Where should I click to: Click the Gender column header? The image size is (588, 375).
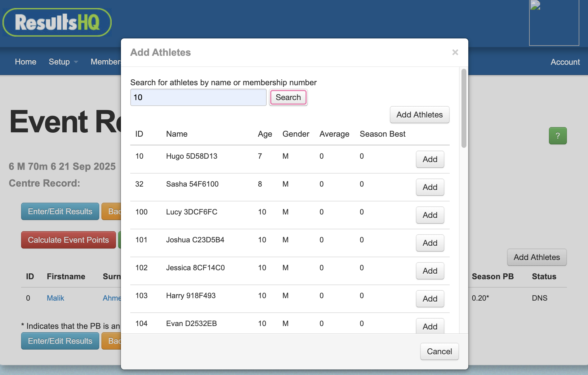[296, 134]
